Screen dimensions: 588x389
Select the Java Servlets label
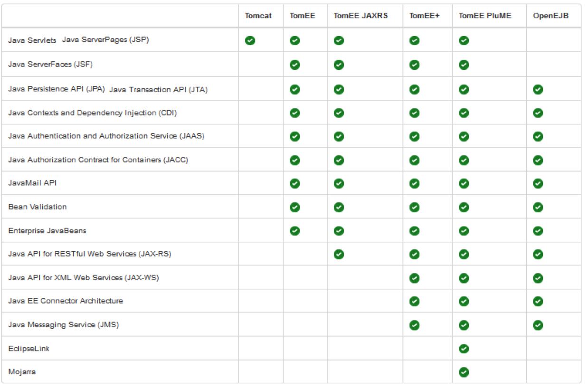click(x=32, y=40)
